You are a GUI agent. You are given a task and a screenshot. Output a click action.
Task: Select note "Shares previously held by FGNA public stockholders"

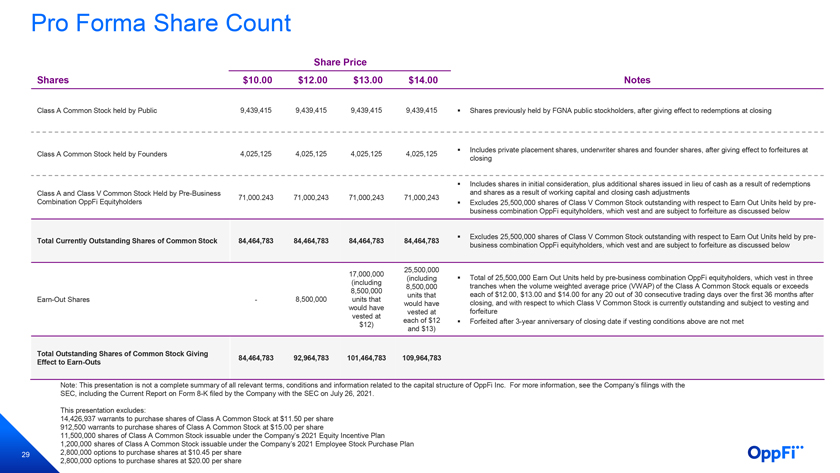[x=620, y=110]
